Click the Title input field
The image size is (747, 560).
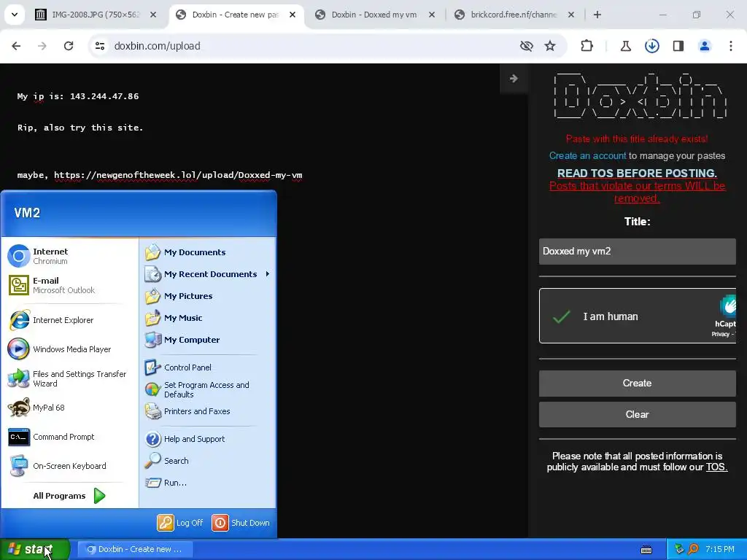coord(637,252)
